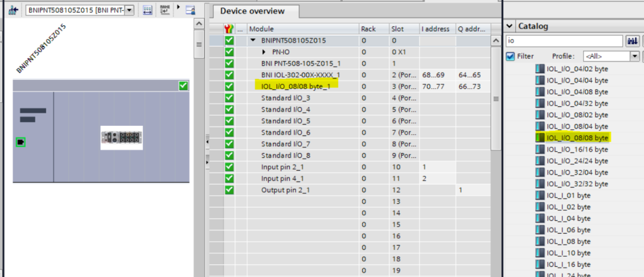Select IOL_I/O_16/16 byte catalog entry
The height and width of the screenshot is (277, 644).
click(577, 149)
